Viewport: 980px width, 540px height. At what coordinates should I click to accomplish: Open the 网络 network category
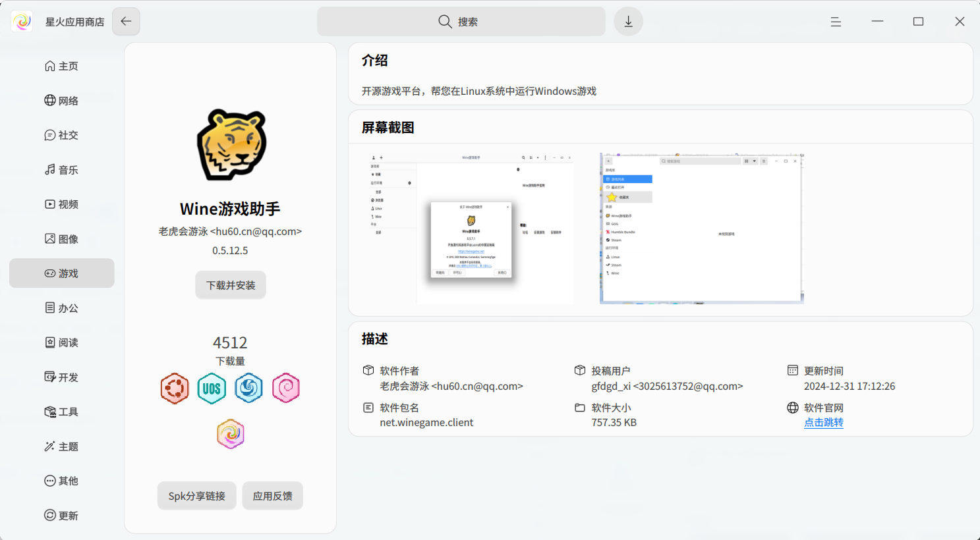click(62, 101)
